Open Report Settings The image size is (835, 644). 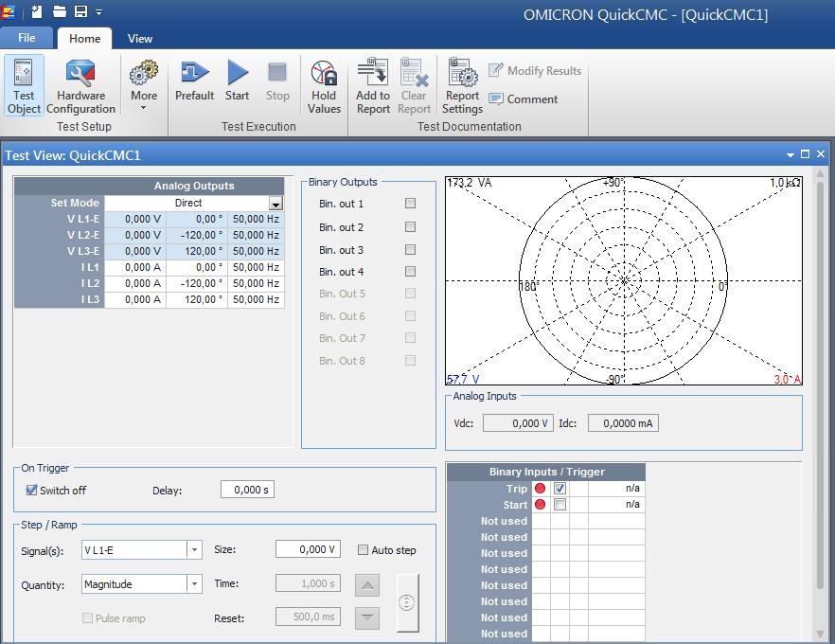(x=462, y=86)
